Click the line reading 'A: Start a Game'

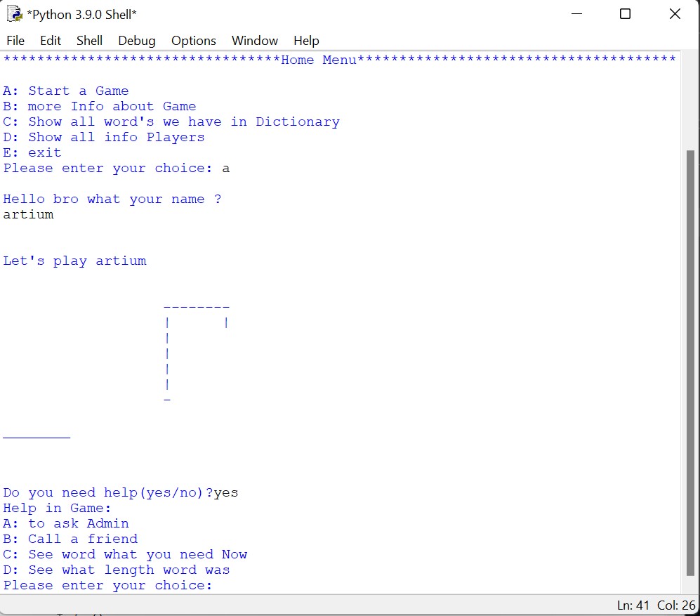coord(65,91)
